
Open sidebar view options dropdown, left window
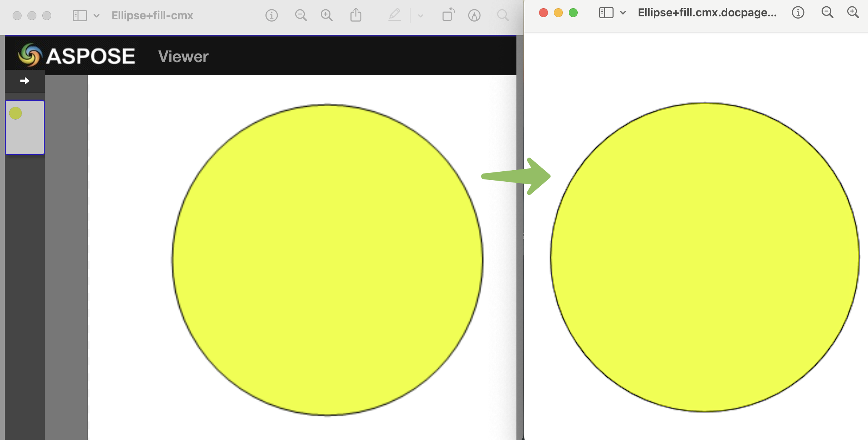[x=97, y=16]
